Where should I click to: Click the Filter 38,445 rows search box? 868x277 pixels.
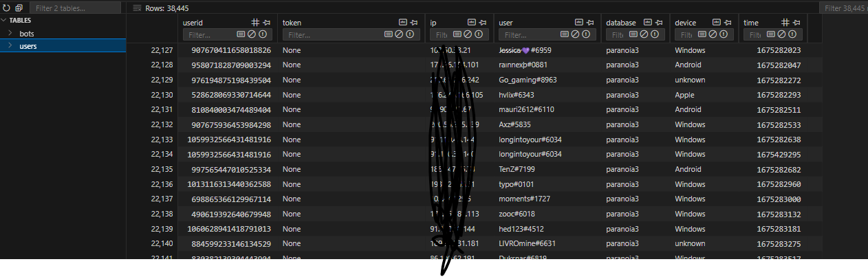[845, 8]
